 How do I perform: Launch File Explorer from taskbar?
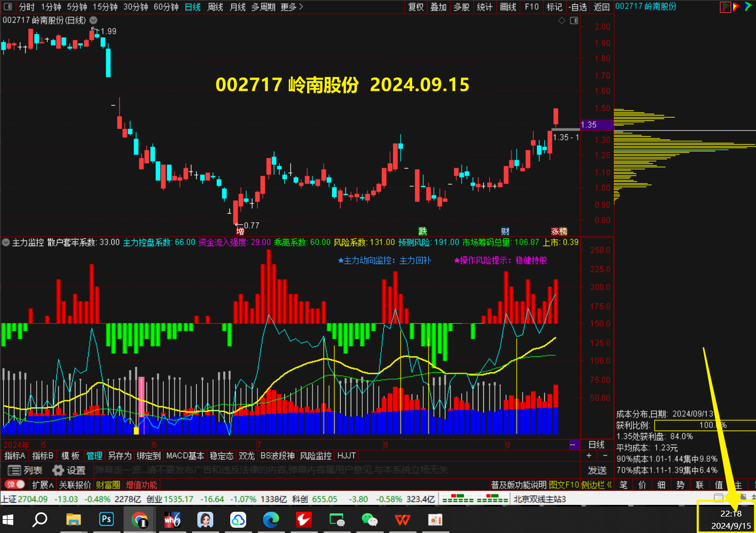73,519
